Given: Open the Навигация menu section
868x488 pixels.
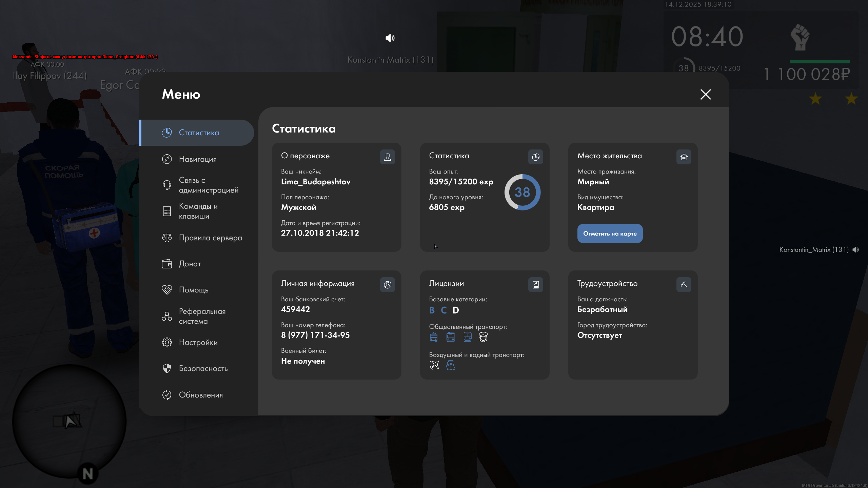Looking at the screenshot, I should click(198, 159).
